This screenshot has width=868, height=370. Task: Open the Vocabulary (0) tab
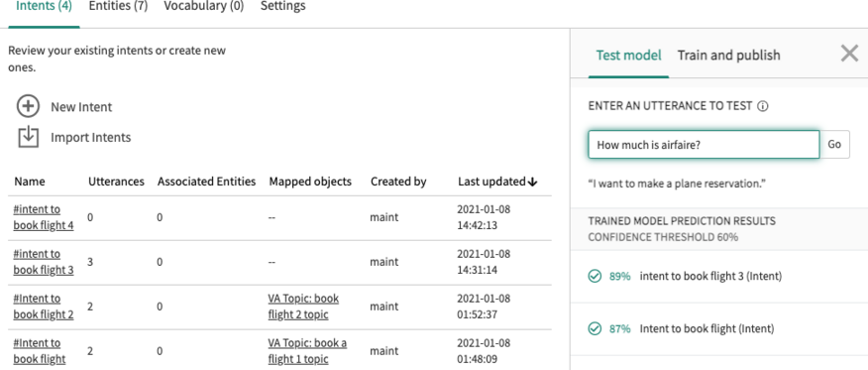(204, 7)
